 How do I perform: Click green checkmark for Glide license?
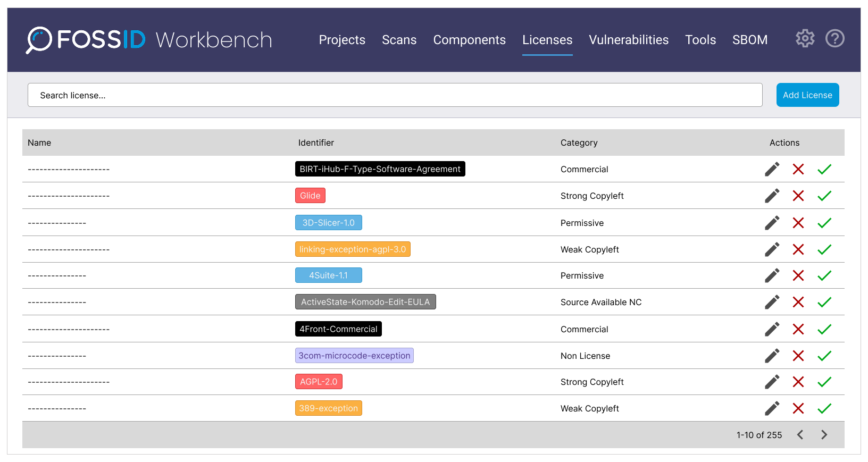[824, 196]
